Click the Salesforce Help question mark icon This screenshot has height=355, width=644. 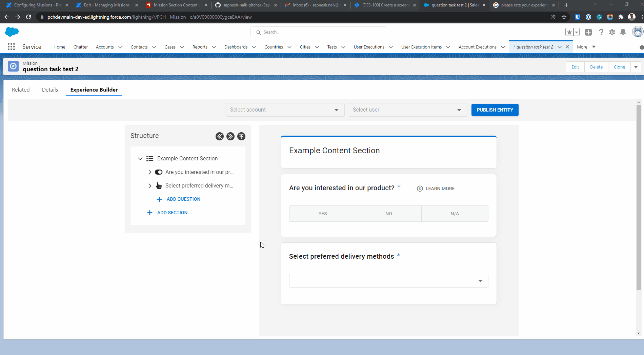click(x=601, y=32)
